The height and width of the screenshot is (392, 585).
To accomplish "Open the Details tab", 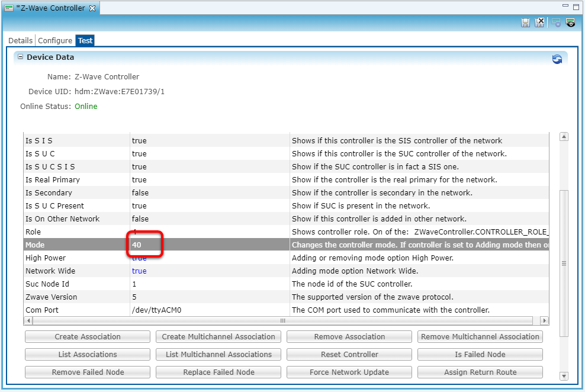I will coord(21,40).
